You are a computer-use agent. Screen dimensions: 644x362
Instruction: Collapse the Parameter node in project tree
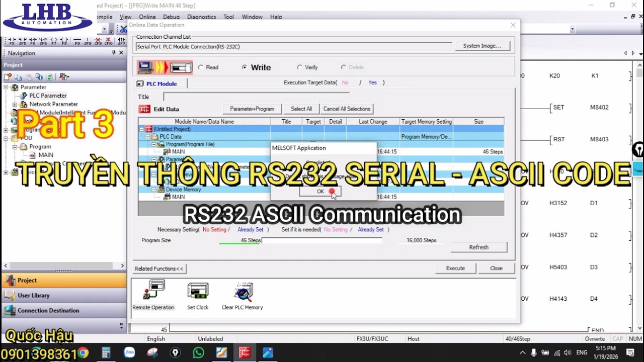pyautogui.click(x=7, y=87)
